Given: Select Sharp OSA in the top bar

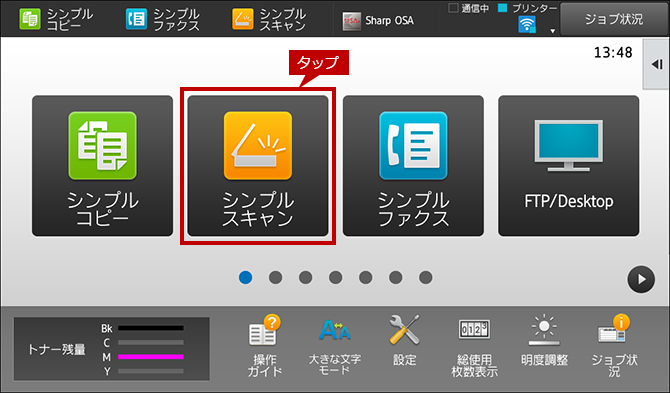Looking at the screenshot, I should point(378,21).
